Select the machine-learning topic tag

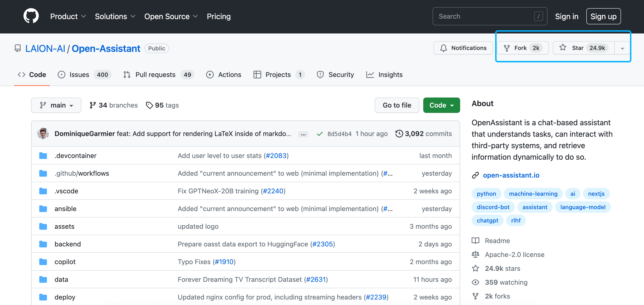tap(533, 194)
